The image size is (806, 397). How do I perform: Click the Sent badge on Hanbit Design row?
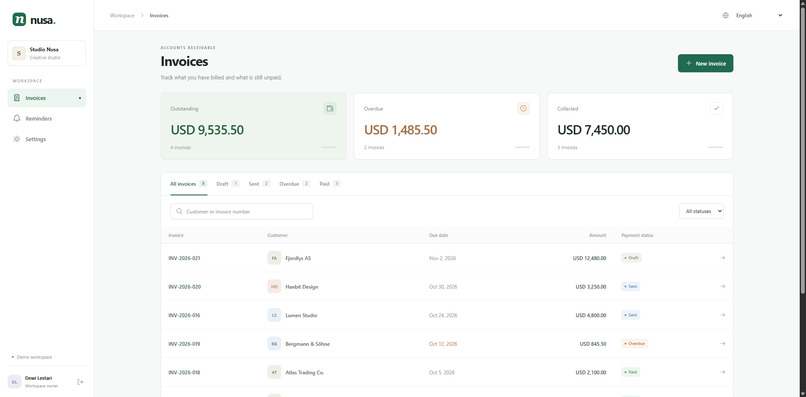click(x=631, y=286)
